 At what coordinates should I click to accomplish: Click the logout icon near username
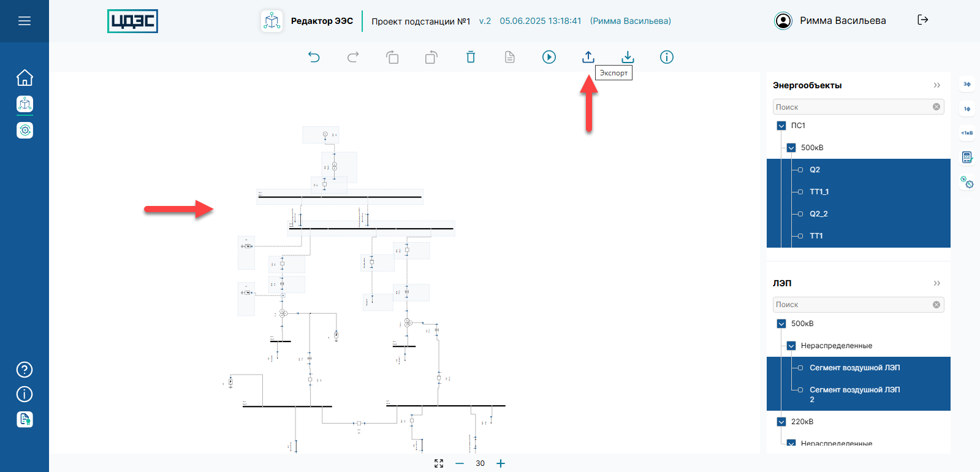pyautogui.click(x=922, y=20)
